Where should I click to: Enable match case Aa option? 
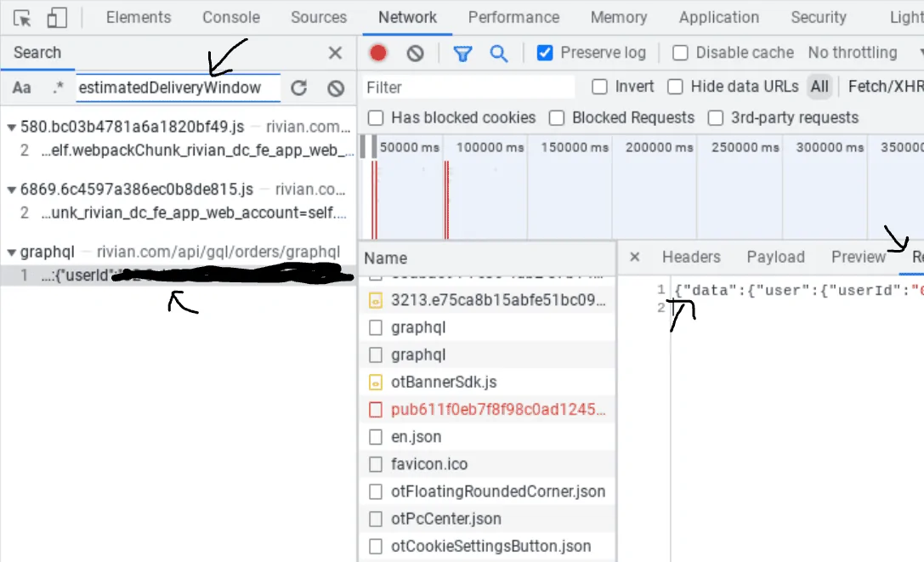22,88
